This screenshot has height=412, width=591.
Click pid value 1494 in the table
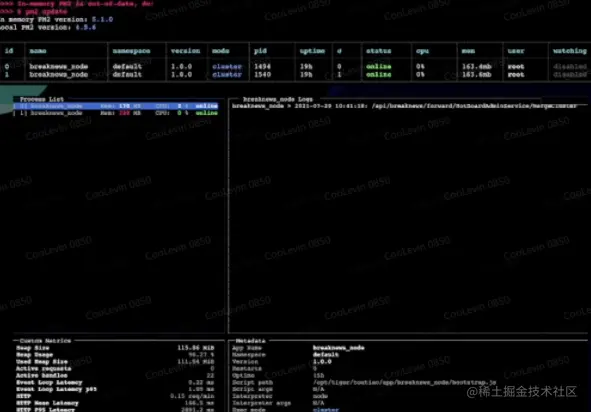point(262,66)
